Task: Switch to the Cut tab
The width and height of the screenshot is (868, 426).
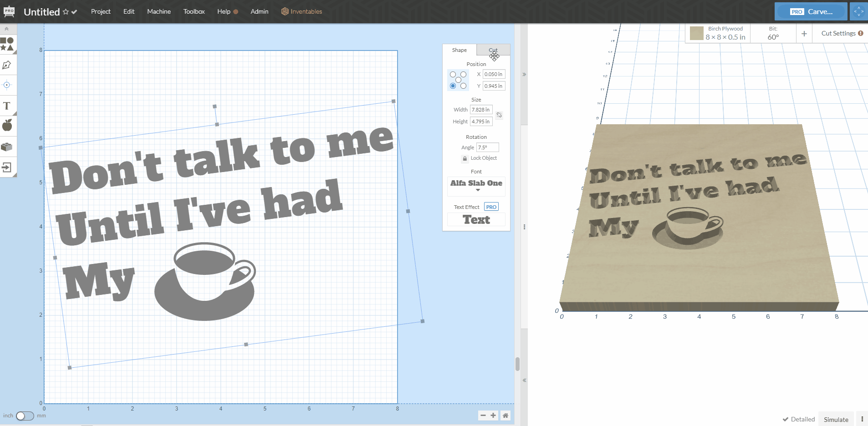Action: [493, 50]
